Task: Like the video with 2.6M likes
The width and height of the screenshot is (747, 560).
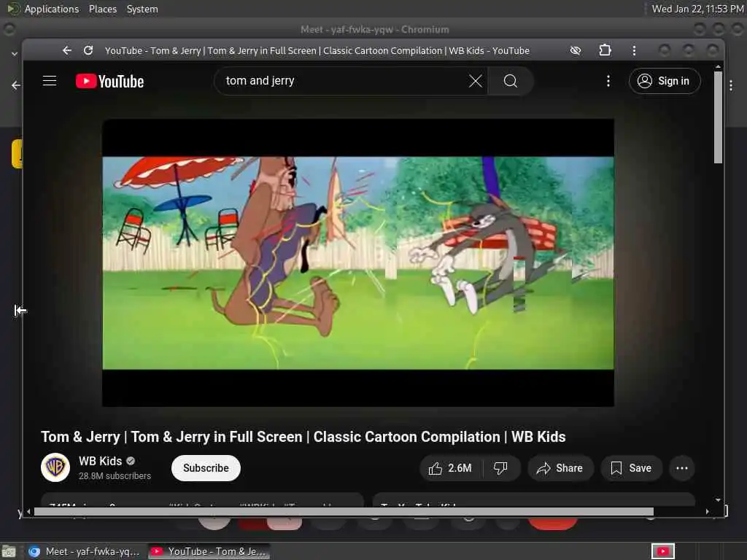Action: [x=449, y=468]
